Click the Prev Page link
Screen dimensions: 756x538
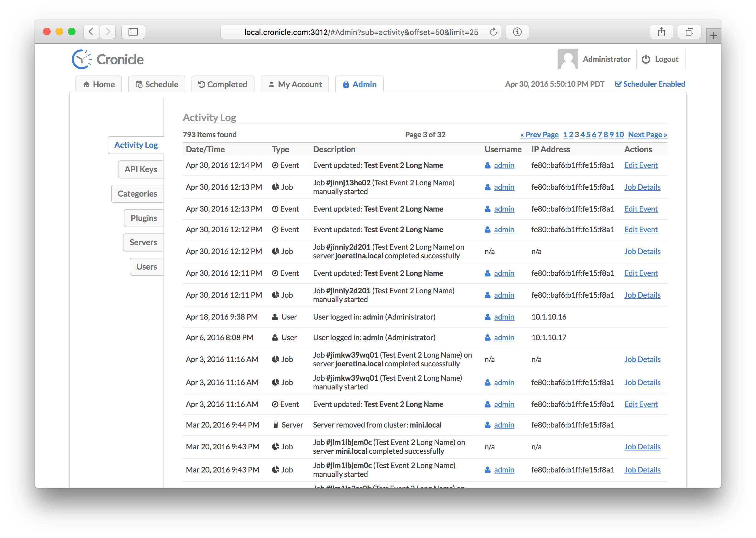pyautogui.click(x=539, y=134)
